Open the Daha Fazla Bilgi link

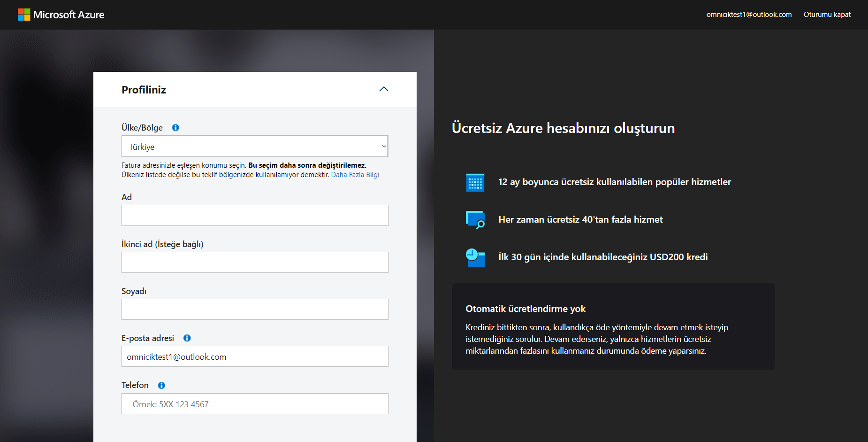point(355,175)
